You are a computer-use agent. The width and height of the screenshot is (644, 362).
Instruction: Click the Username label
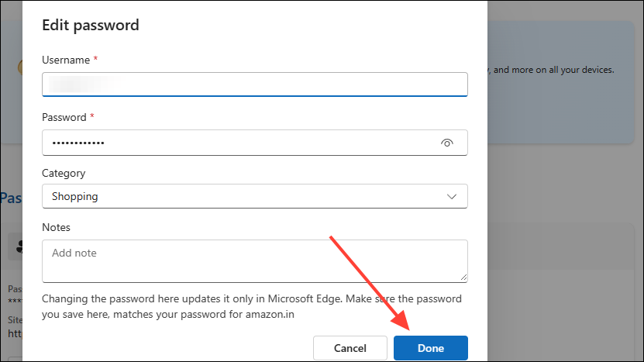pyautogui.click(x=67, y=60)
